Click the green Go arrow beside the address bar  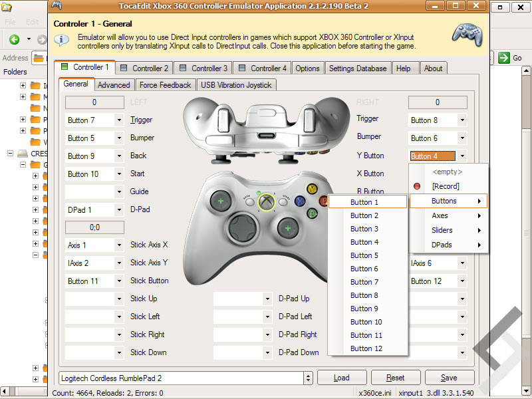coord(505,58)
